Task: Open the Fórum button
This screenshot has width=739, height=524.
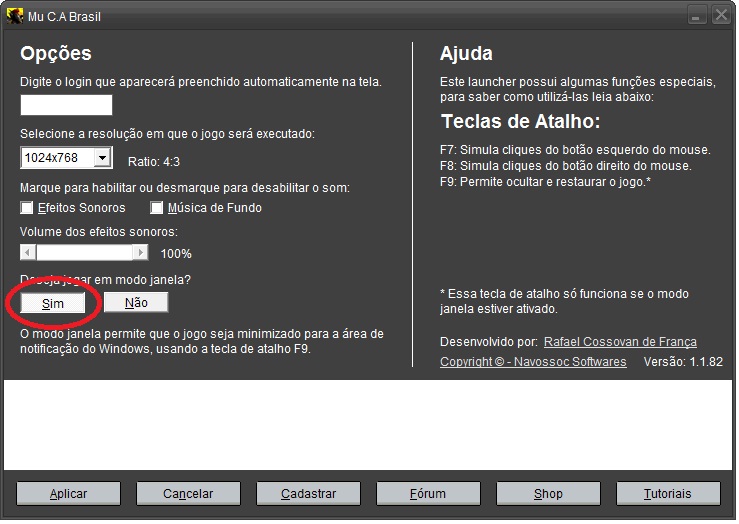Action: click(428, 493)
